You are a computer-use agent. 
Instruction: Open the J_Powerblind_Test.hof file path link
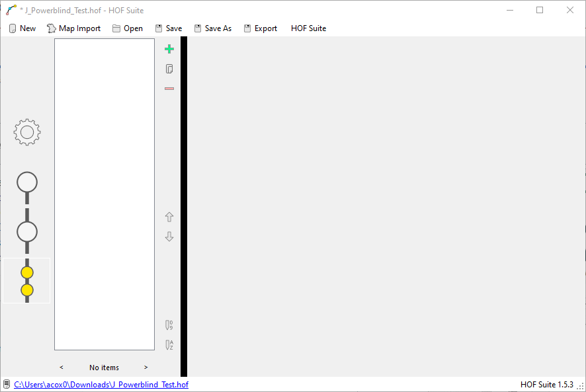click(101, 385)
